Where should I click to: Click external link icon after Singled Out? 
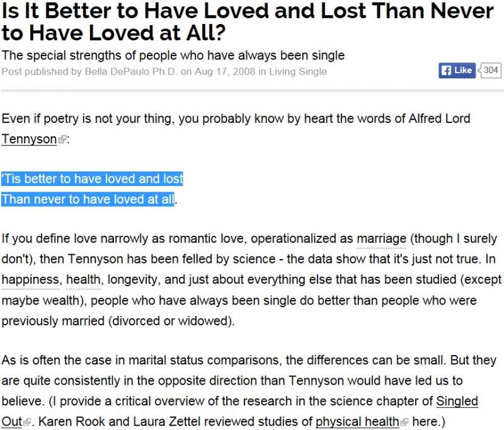tap(26, 422)
